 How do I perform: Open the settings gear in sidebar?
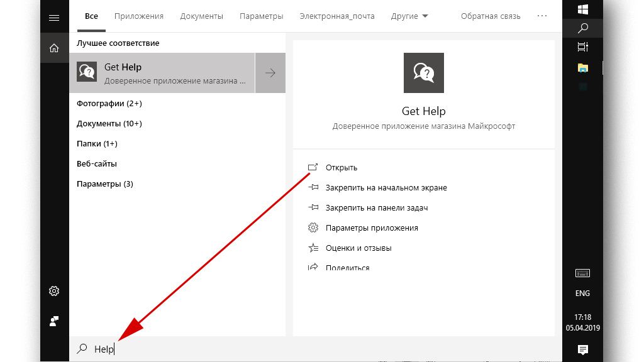point(54,291)
